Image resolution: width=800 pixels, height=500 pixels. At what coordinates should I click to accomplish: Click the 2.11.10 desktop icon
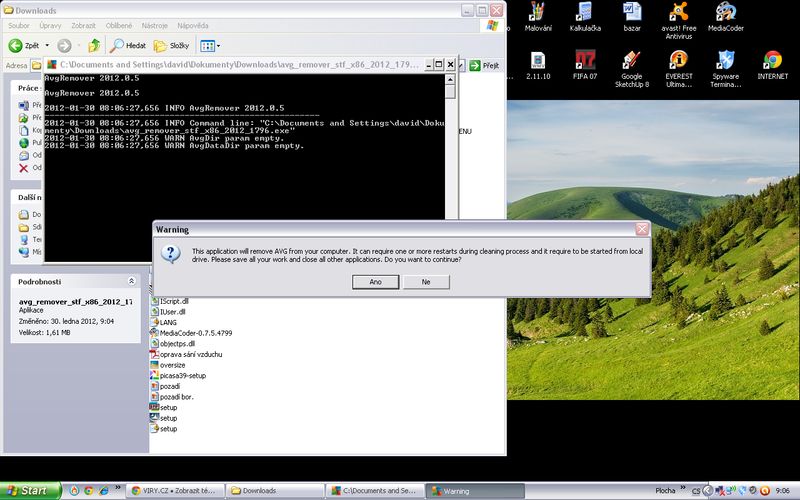(x=538, y=65)
